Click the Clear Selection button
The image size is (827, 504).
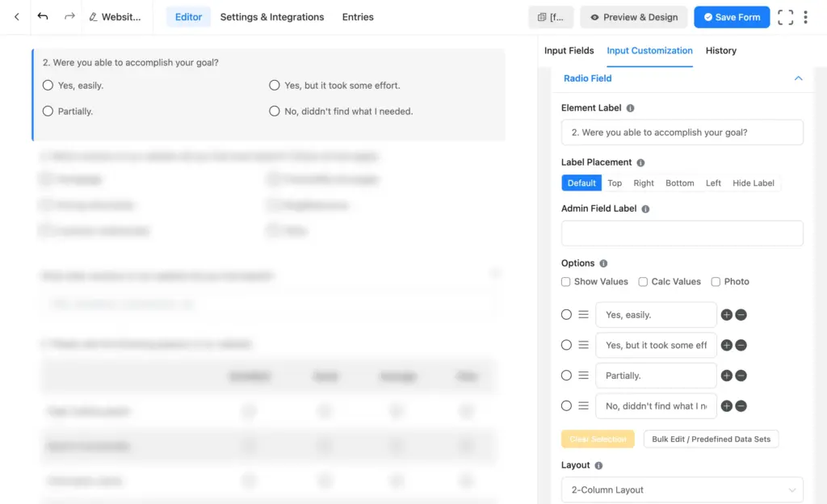click(x=598, y=439)
